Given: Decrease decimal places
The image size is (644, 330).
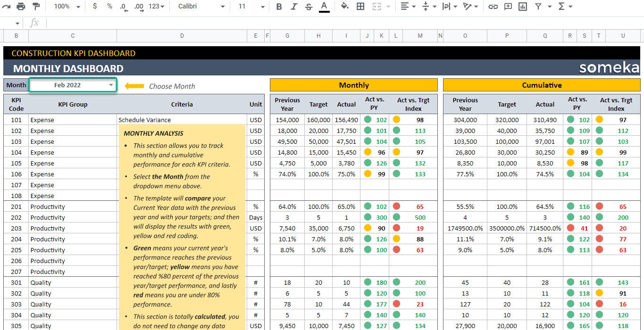Looking at the screenshot, I should pyautogui.click(x=124, y=7).
